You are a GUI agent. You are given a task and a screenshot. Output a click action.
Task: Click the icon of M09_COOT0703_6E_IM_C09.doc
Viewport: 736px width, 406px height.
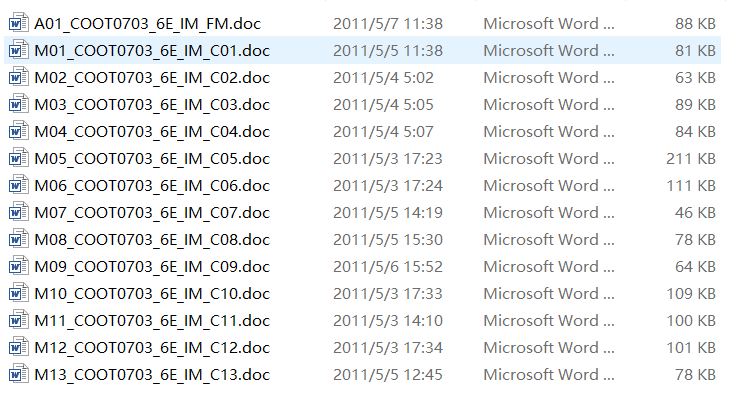(18, 266)
